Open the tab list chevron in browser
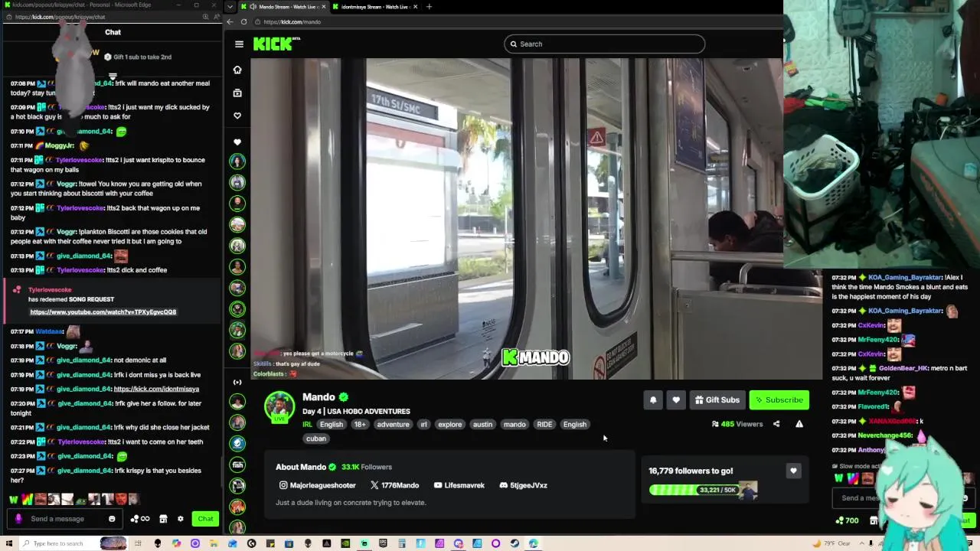The image size is (980, 551). [x=230, y=7]
